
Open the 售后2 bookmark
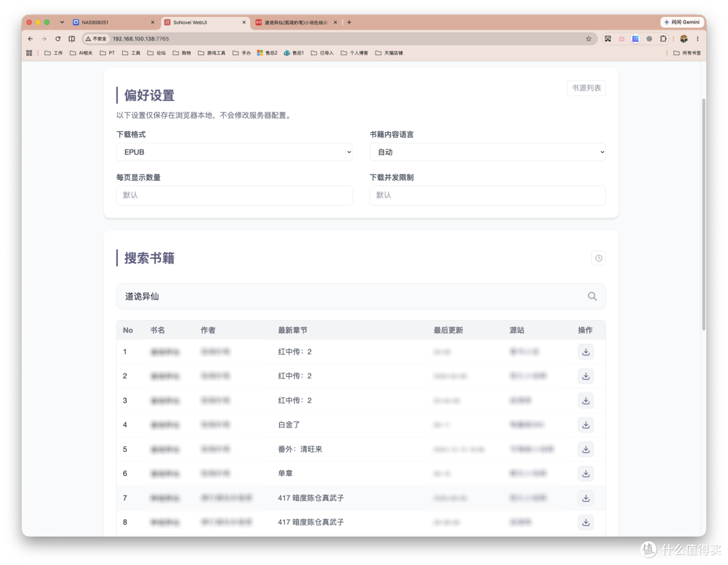pyautogui.click(x=267, y=53)
